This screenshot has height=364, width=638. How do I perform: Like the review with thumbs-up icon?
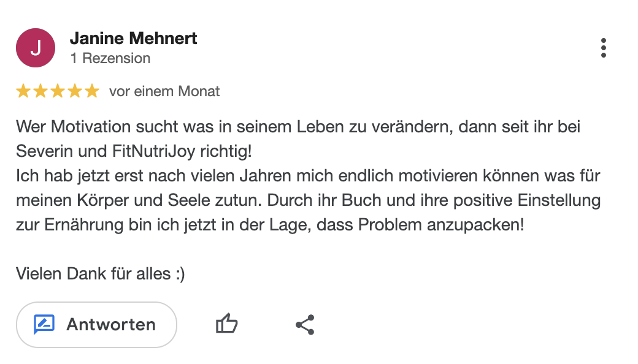pos(226,324)
